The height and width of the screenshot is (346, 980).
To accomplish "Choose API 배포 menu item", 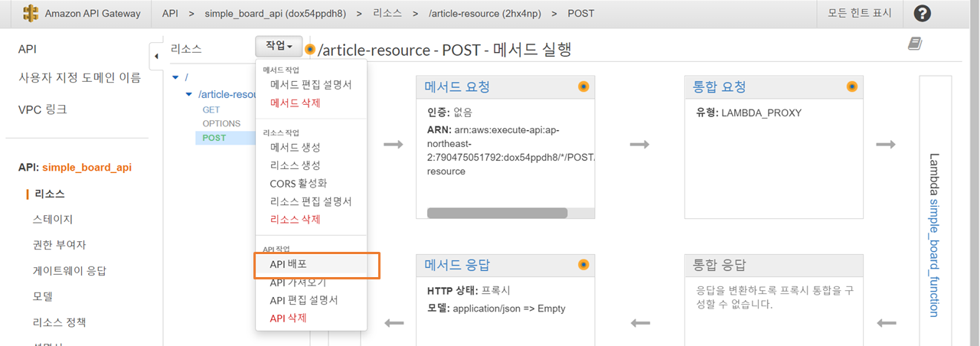I will pyautogui.click(x=311, y=264).
